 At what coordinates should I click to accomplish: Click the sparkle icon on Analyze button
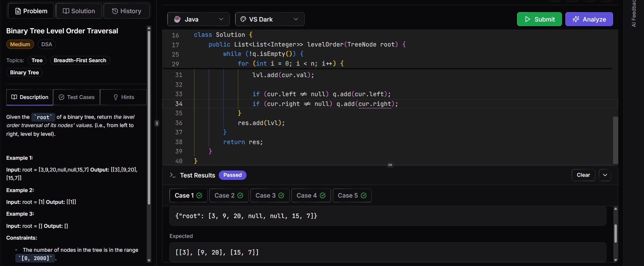pos(576,19)
